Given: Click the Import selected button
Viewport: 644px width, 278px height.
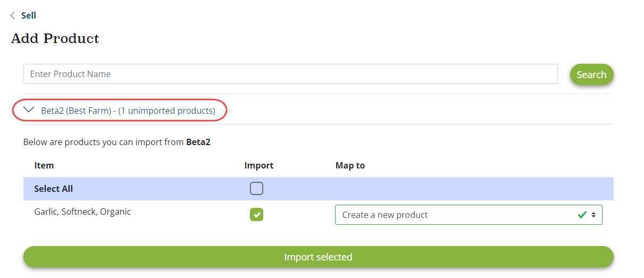Looking at the screenshot, I should [x=318, y=257].
